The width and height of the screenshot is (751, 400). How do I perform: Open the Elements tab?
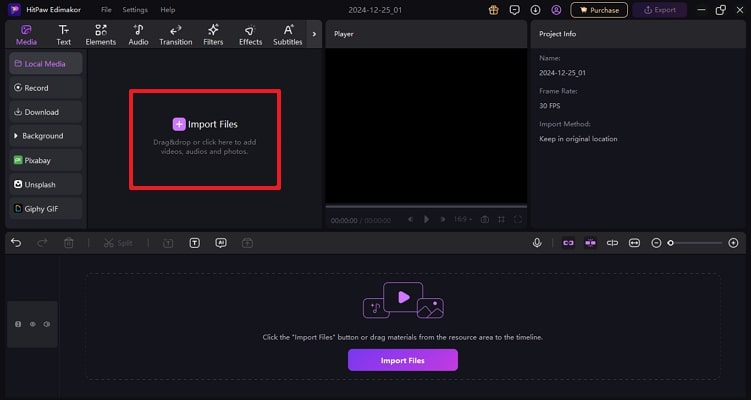(x=101, y=35)
